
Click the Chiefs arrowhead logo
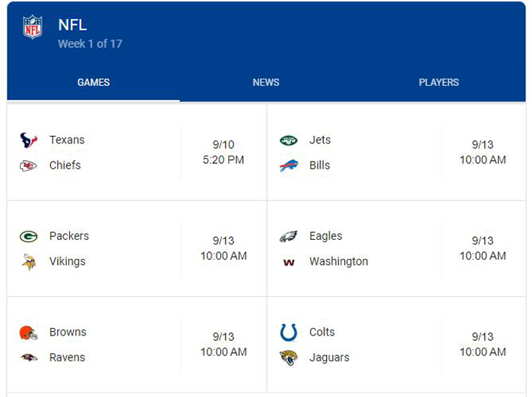28,165
